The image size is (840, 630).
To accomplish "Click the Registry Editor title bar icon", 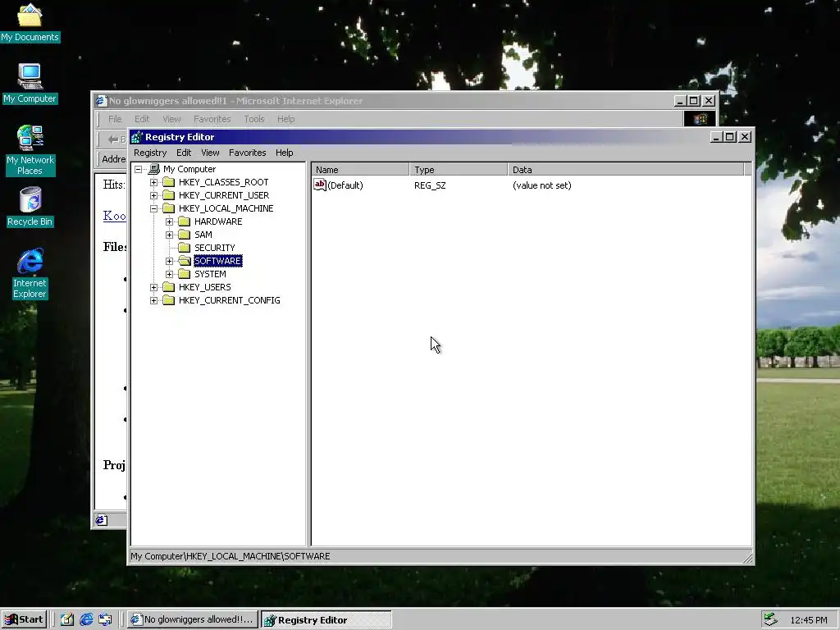I will tap(137, 137).
